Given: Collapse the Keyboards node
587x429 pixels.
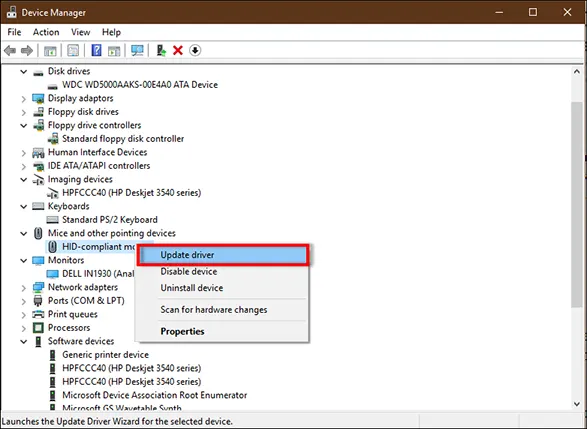Looking at the screenshot, I should coord(24,206).
